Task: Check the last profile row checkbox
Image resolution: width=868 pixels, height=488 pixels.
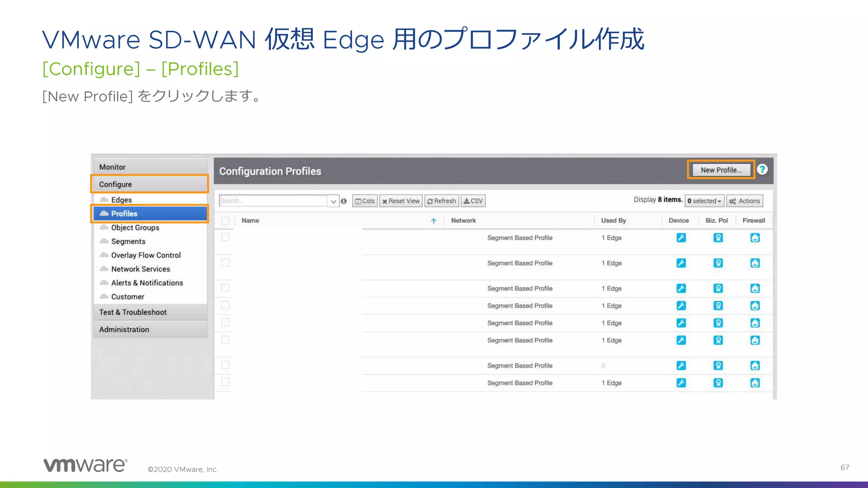Action: [225, 382]
